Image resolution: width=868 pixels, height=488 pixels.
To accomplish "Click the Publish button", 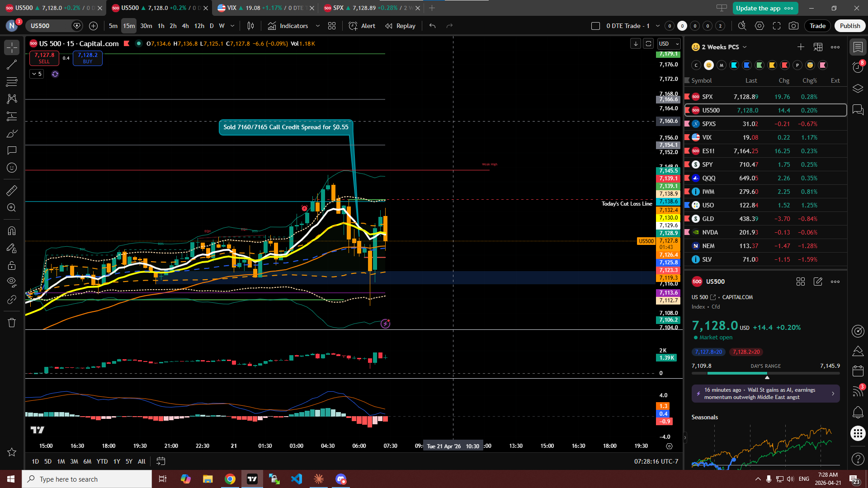I will (x=849, y=26).
